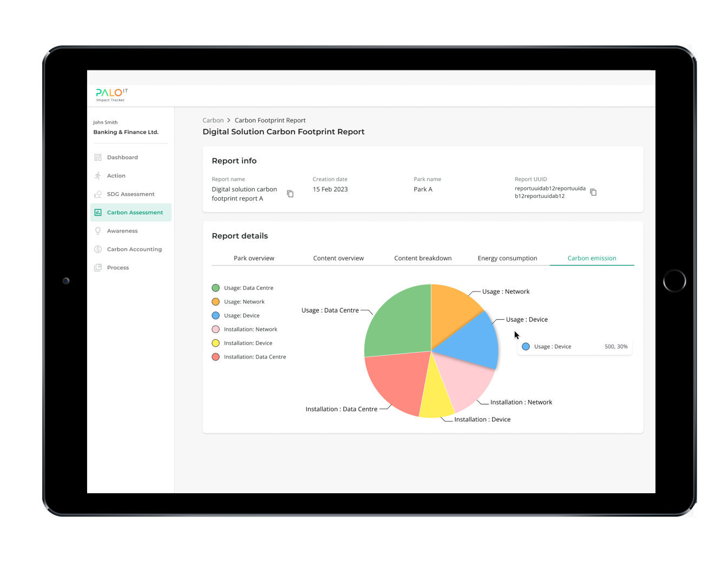Click the SDG Assessment icon
This screenshot has height=563, width=728.
pyautogui.click(x=98, y=194)
